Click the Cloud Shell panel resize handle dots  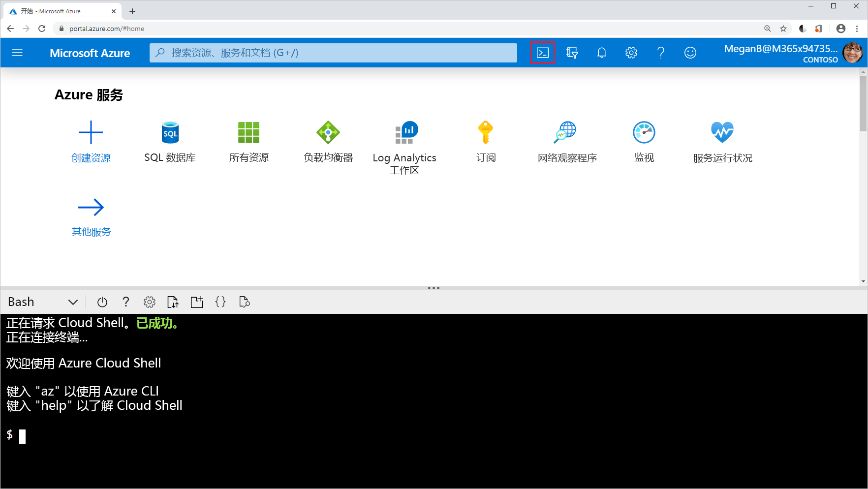tap(434, 288)
